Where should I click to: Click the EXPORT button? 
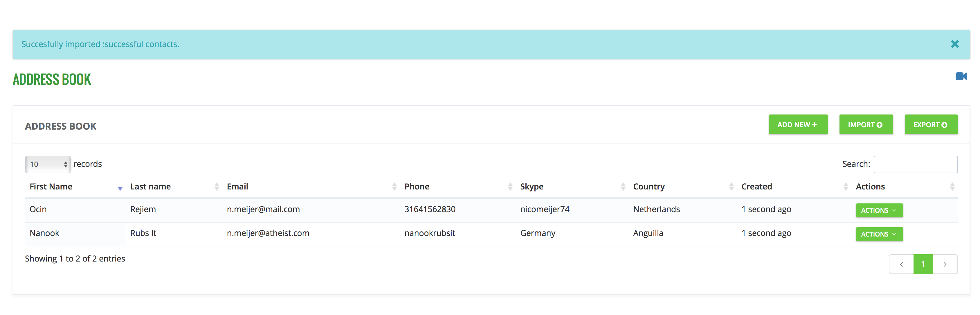[x=931, y=125]
